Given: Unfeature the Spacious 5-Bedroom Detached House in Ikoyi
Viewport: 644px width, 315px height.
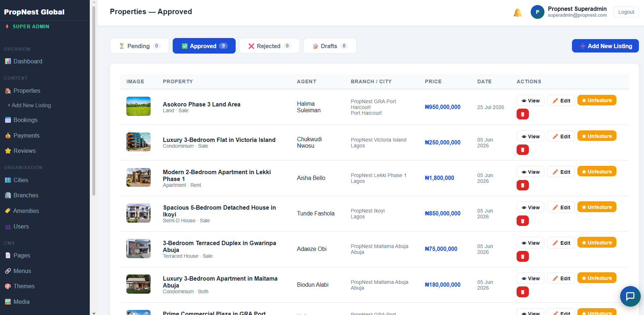Looking at the screenshot, I should click(x=597, y=207).
